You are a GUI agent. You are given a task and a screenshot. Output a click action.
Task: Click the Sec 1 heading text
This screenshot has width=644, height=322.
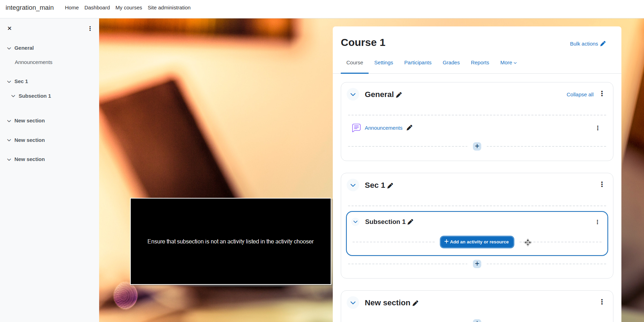(375, 185)
